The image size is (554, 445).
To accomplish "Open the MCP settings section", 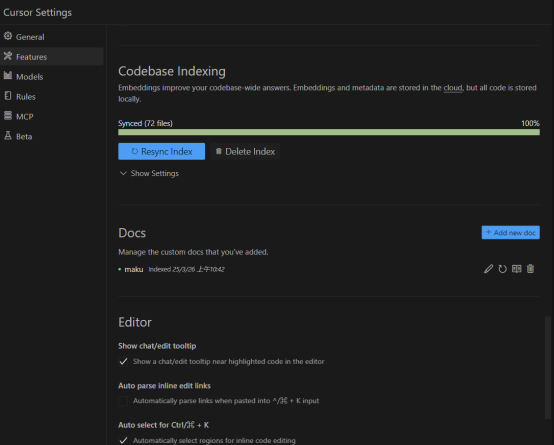I will coord(52,116).
